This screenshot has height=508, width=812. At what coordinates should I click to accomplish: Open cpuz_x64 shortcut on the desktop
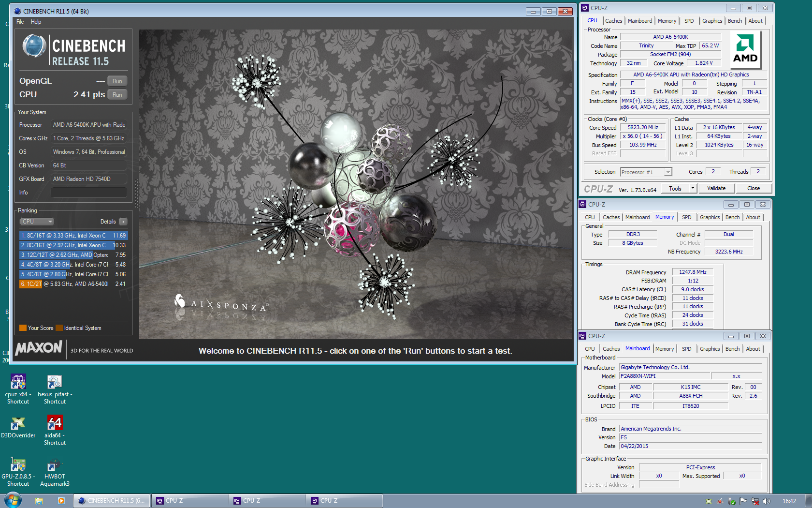(18, 389)
